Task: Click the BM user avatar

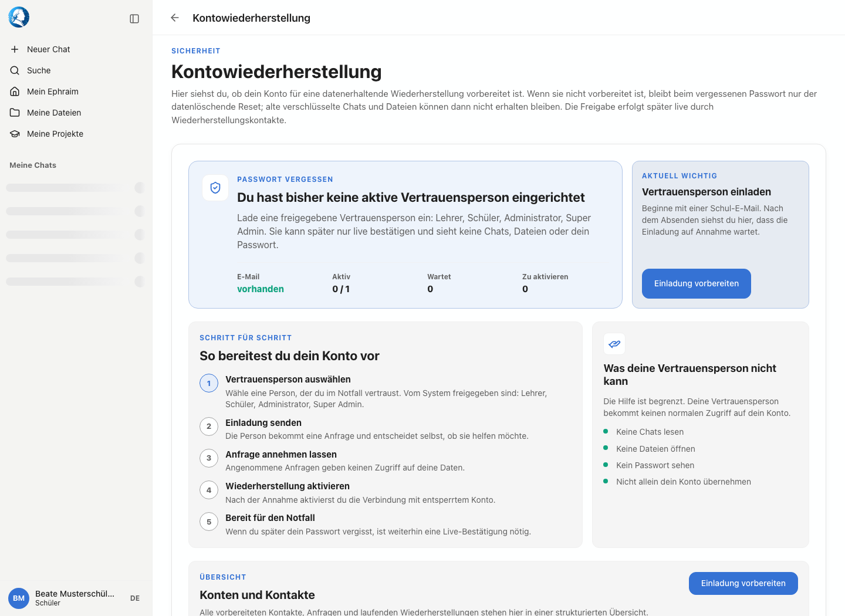Action: pos(19,598)
